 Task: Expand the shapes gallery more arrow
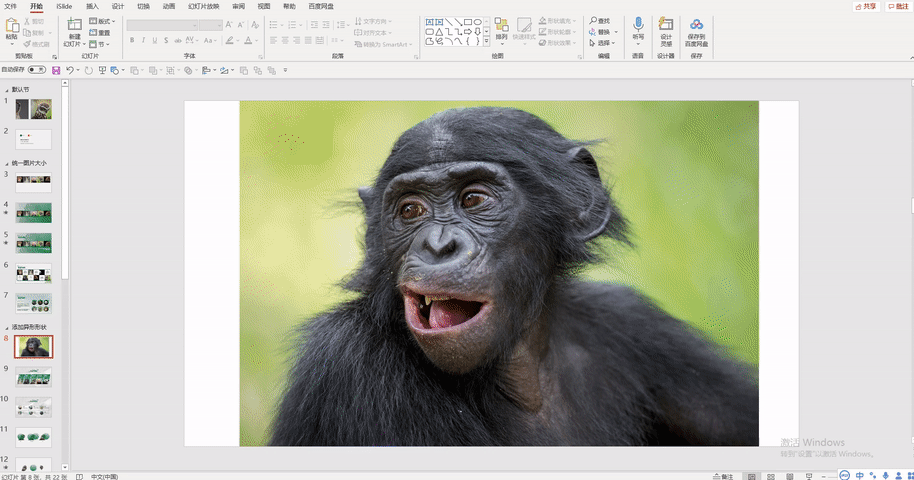486,42
